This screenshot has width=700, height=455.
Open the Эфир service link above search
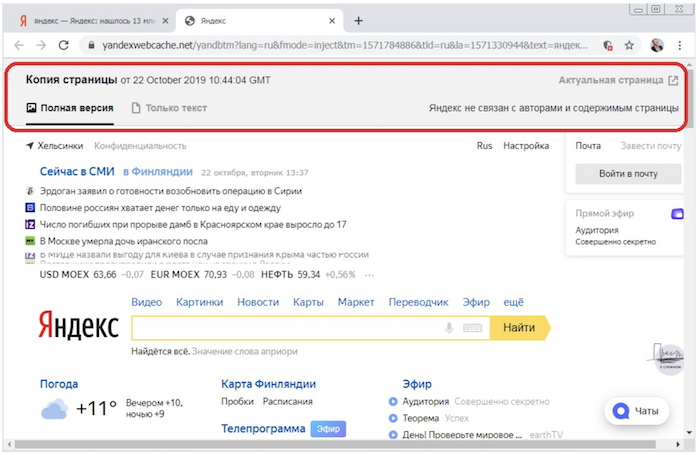476,302
